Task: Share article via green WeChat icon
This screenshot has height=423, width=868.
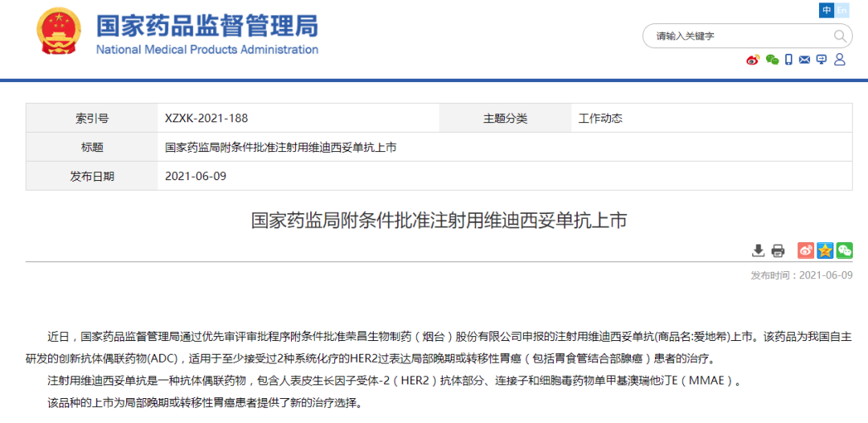Action: click(844, 250)
